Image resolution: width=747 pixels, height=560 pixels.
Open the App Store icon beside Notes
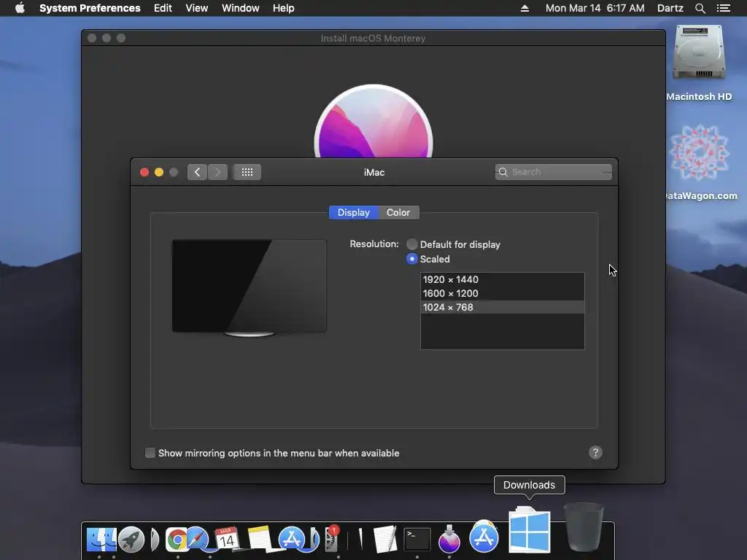[291, 539]
